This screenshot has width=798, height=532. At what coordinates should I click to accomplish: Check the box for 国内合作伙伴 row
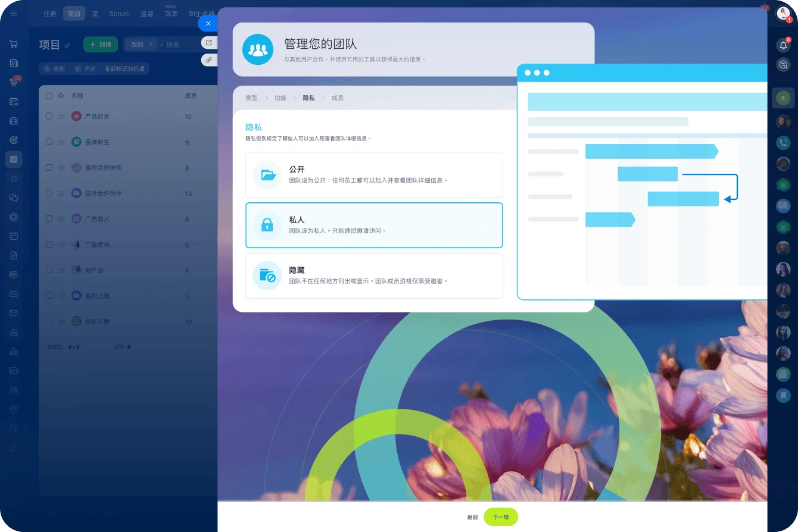click(x=49, y=168)
